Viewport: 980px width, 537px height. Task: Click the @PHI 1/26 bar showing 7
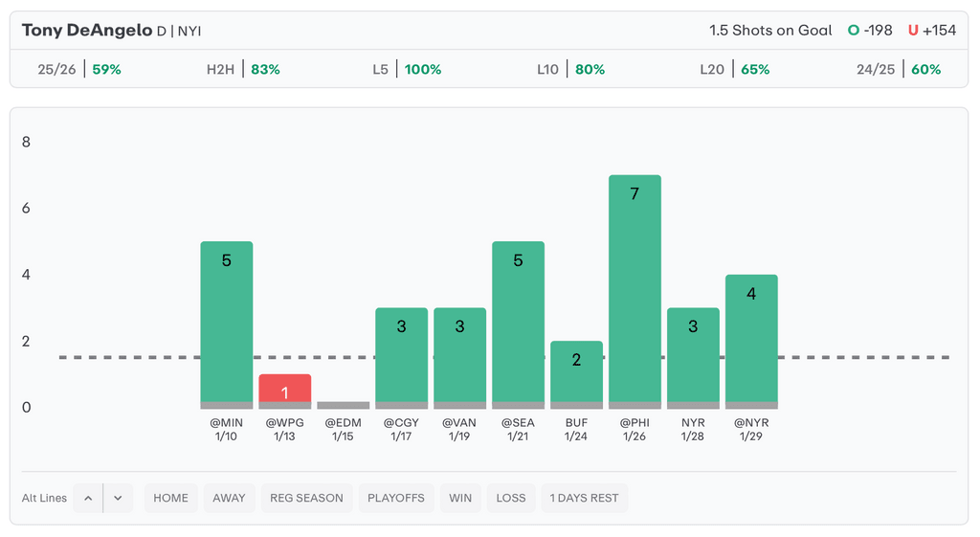pos(635,287)
